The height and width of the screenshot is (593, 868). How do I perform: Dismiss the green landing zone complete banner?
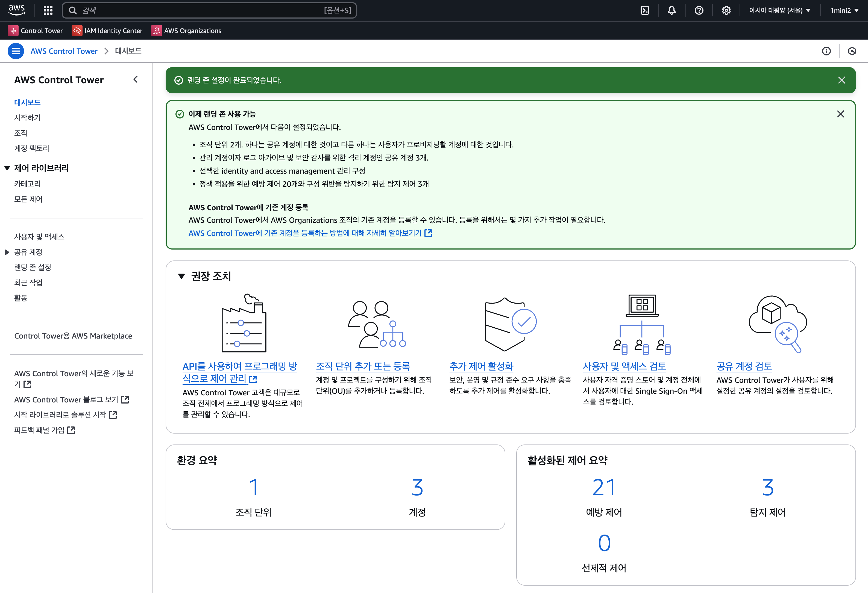click(x=841, y=80)
